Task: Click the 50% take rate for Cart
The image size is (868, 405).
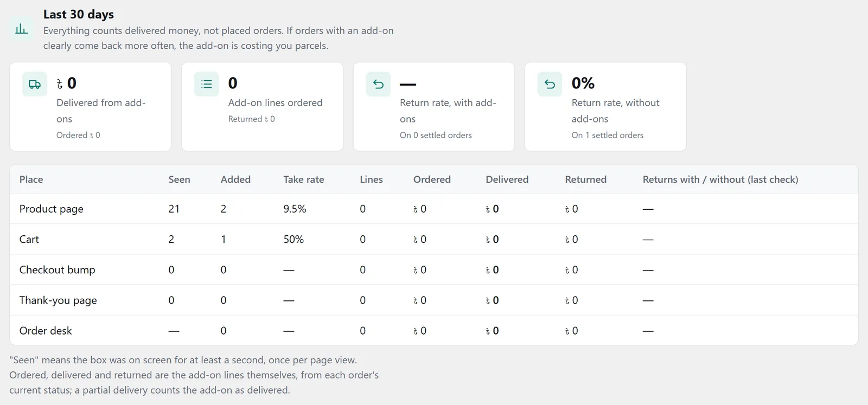Action: tap(293, 239)
